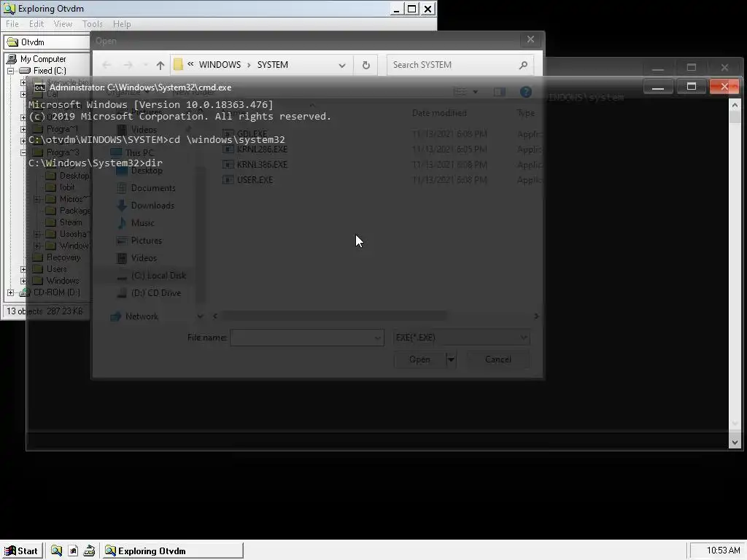
Task: Click the cmd.exe window title icon
Action: (40, 87)
